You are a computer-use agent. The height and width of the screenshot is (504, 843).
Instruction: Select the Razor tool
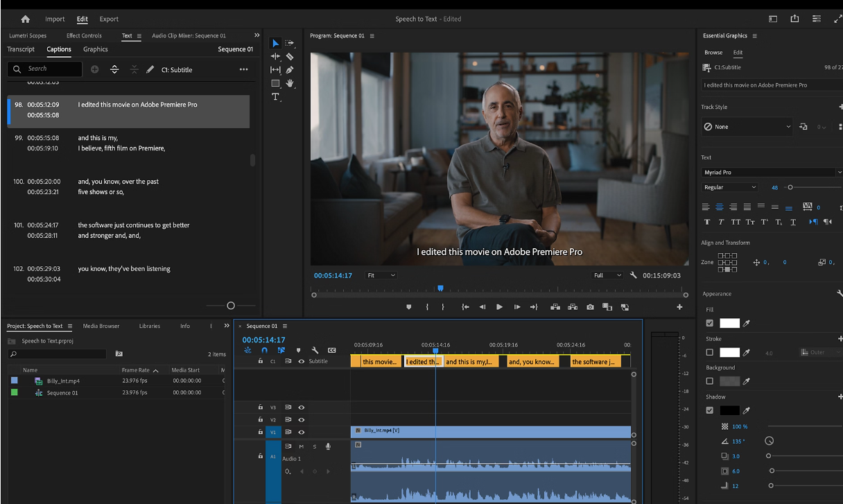[x=290, y=56]
